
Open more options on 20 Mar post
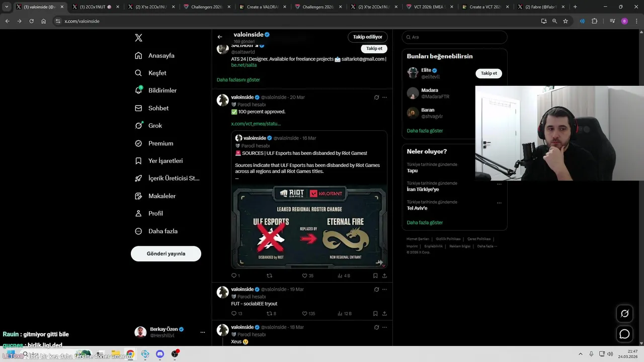[384, 98]
